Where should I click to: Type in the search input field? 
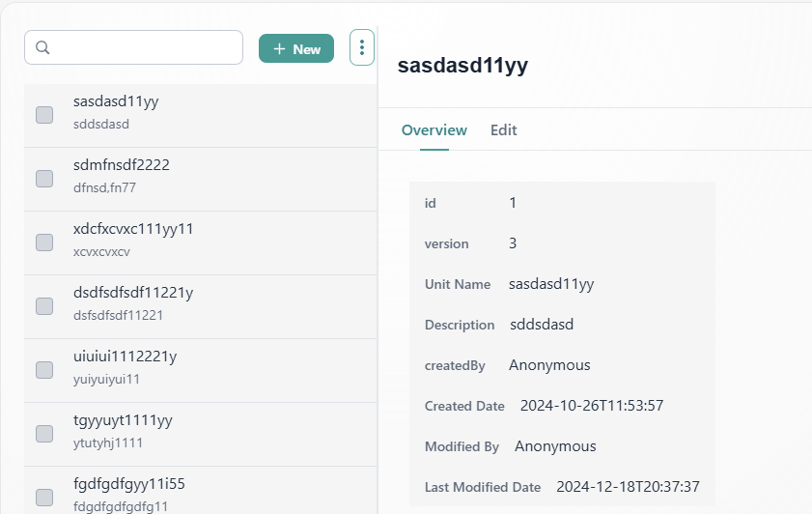coord(145,47)
